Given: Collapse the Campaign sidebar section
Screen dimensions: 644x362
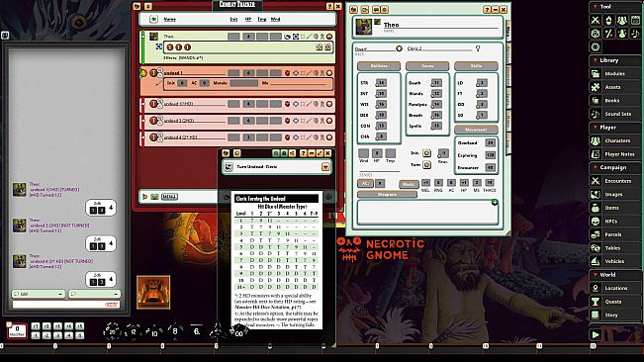Looking at the screenshot, I should pos(595,167).
